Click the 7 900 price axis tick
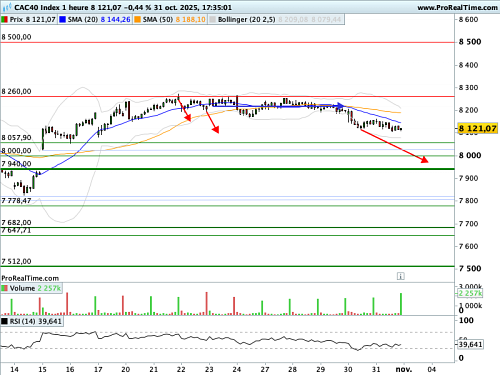Image resolution: width=500 pixels, height=375 pixels. [468, 178]
